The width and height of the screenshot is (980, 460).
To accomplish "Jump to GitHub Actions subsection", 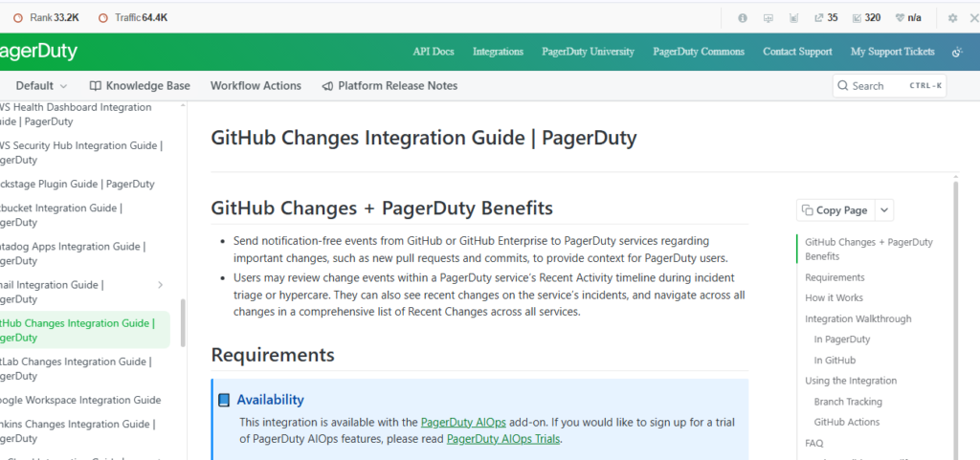I will (846, 422).
